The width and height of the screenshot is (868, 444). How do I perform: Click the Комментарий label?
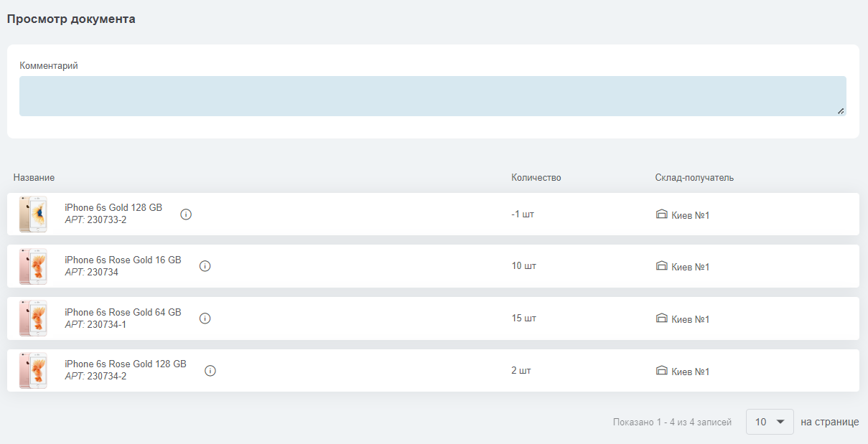(x=49, y=65)
